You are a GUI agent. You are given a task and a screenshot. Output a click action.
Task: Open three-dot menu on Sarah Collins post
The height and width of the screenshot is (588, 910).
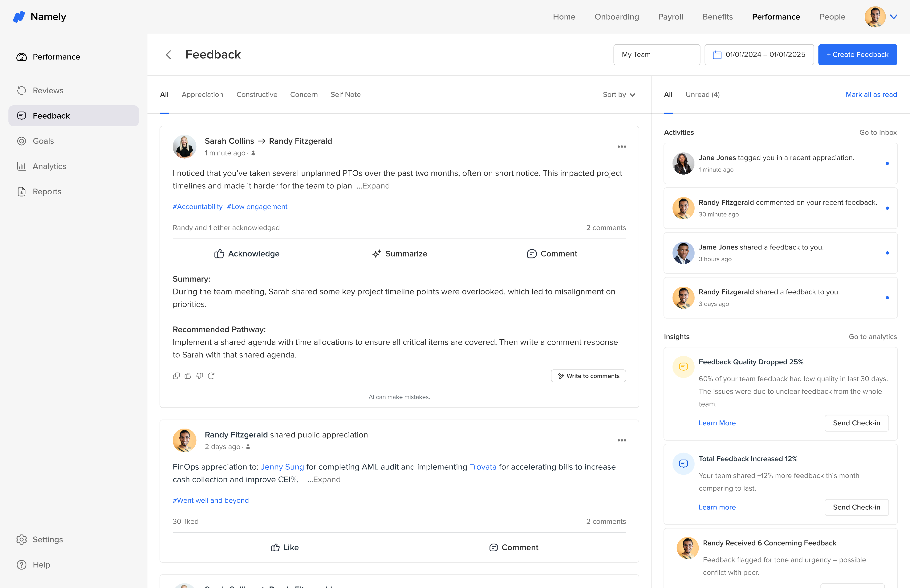point(622,147)
